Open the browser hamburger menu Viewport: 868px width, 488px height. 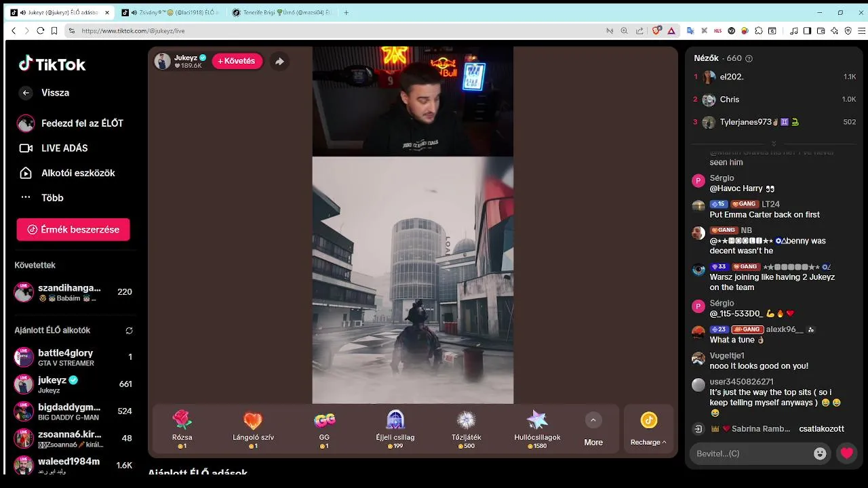[x=862, y=30]
